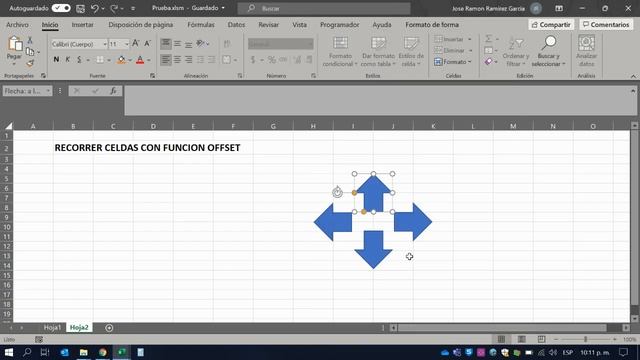The height and width of the screenshot is (360, 640).
Task: Toggle top vertical alignment button
Action: pos(166,43)
